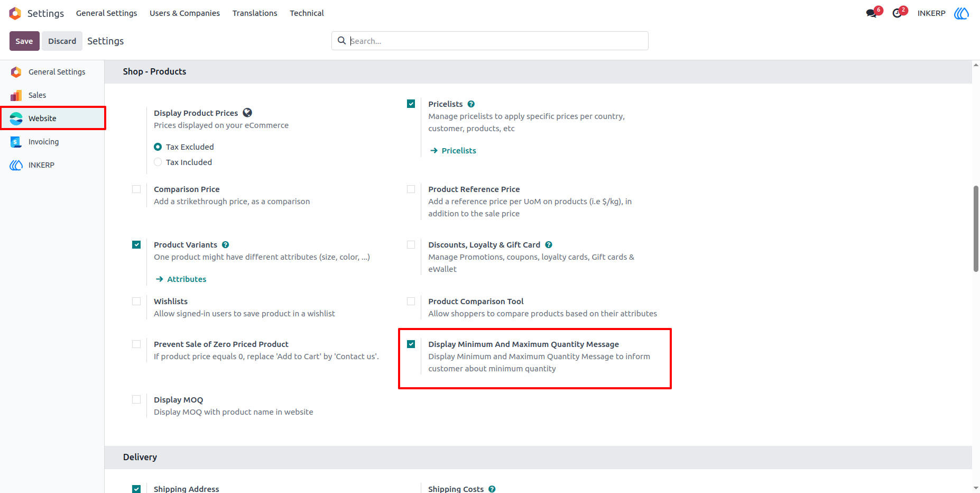Enable Prevent Sale of Zero Priced Product
980x493 pixels.
point(136,344)
